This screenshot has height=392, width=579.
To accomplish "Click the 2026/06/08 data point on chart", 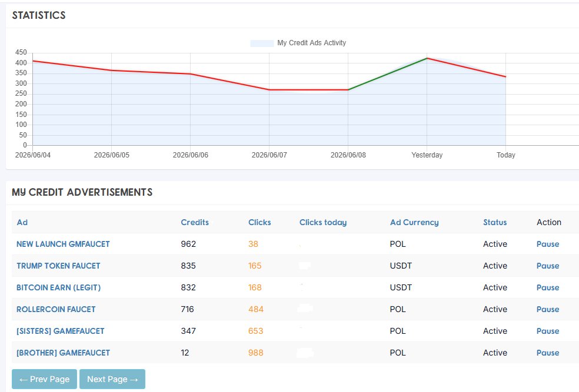I will (348, 89).
